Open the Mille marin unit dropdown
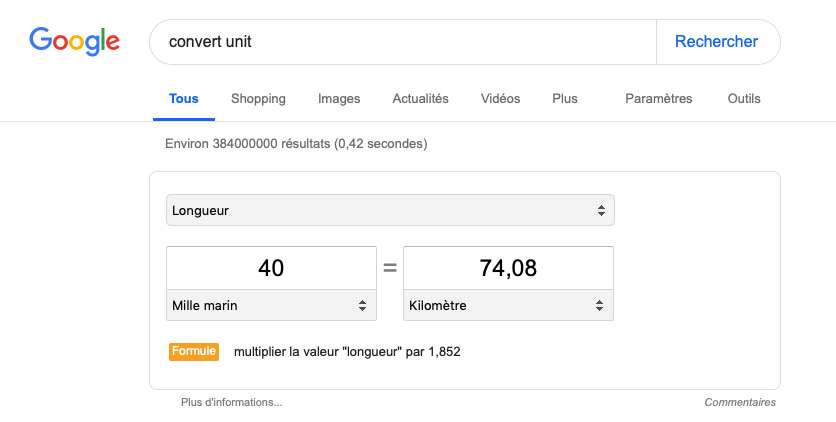This screenshot has width=836, height=422. [x=271, y=306]
